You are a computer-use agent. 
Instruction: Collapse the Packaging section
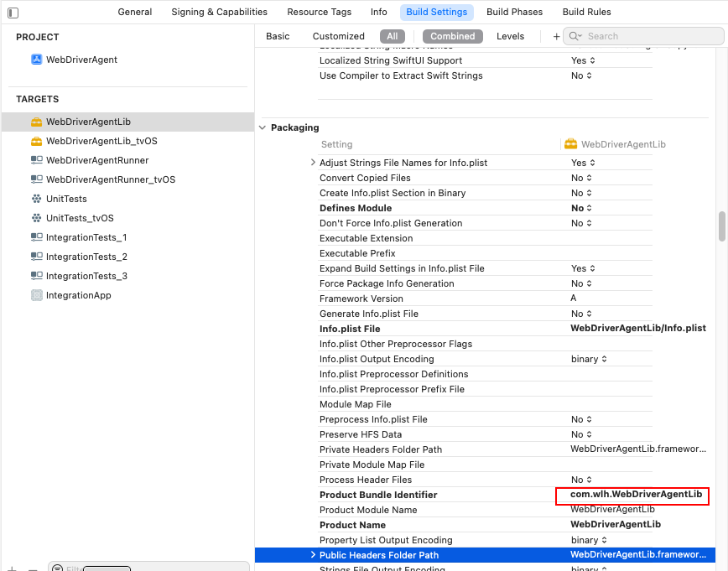263,127
